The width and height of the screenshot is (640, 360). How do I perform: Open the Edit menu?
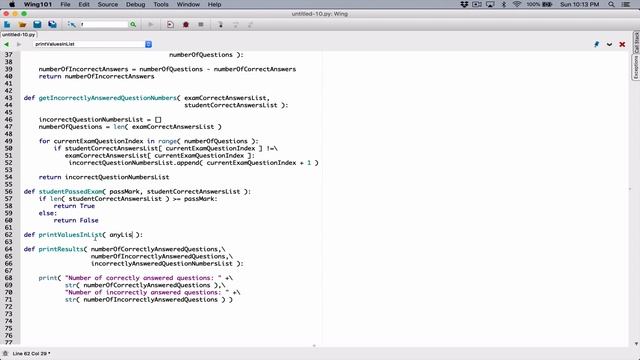[84, 4]
